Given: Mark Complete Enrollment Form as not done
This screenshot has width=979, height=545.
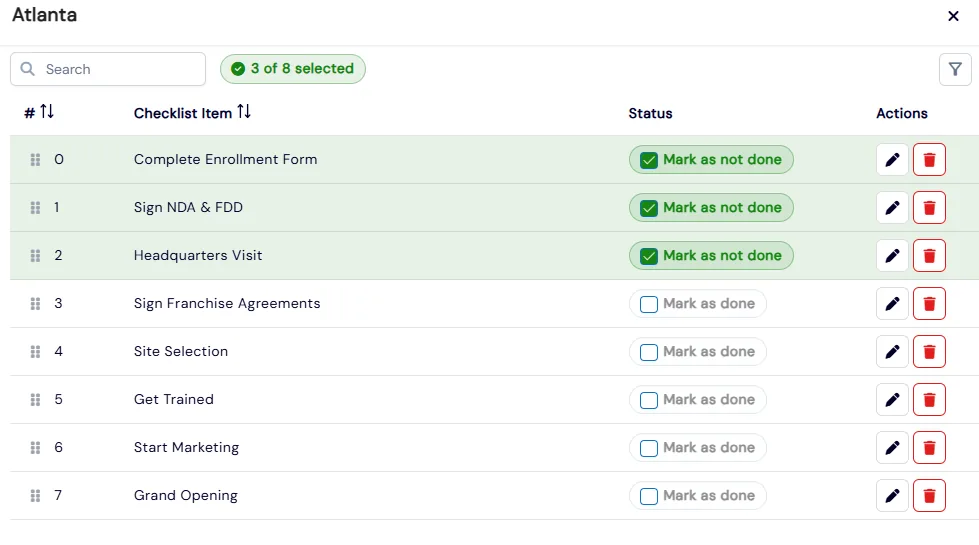Looking at the screenshot, I should [711, 160].
